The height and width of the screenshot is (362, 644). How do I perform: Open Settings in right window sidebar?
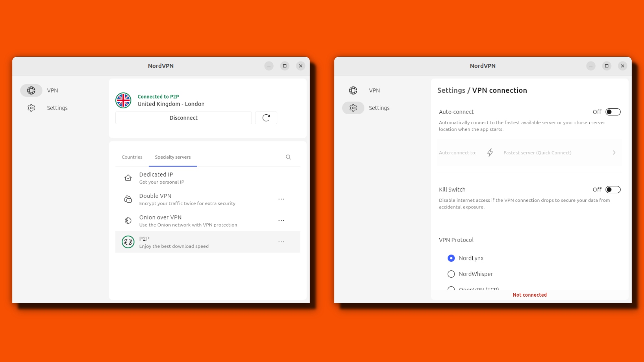(379, 108)
